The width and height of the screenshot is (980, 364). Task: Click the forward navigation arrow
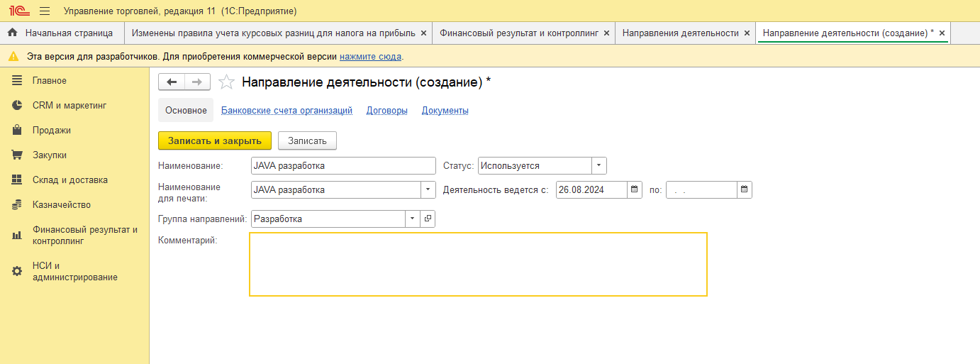(197, 82)
